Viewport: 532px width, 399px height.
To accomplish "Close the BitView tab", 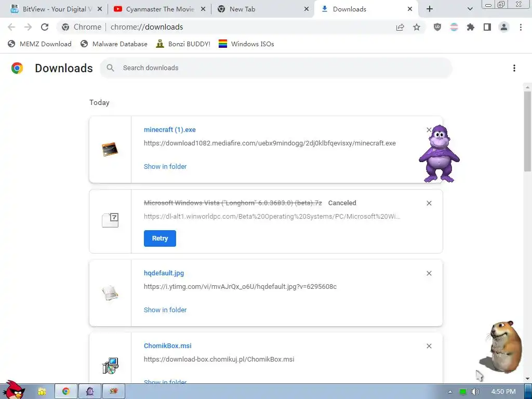I will (100, 9).
